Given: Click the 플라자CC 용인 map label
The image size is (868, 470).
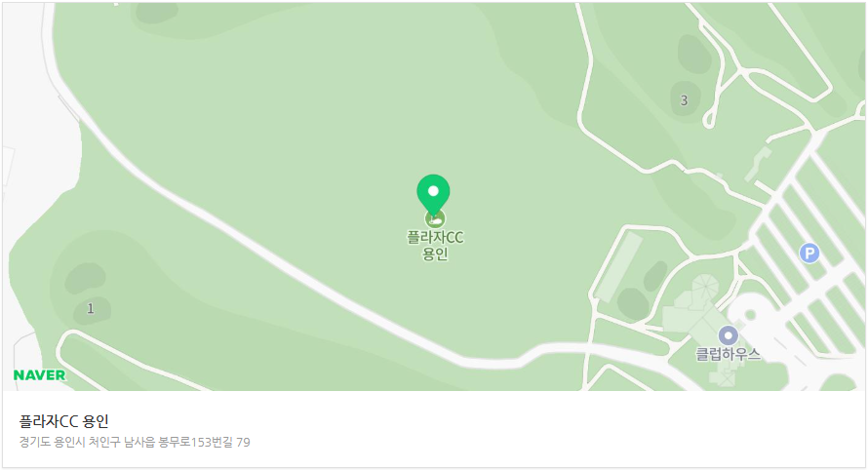Looking at the screenshot, I should pos(435,246).
